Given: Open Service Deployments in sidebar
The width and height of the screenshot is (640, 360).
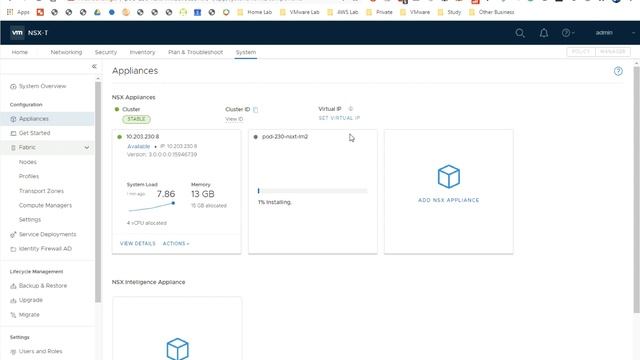Looking at the screenshot, I should pos(47,234).
